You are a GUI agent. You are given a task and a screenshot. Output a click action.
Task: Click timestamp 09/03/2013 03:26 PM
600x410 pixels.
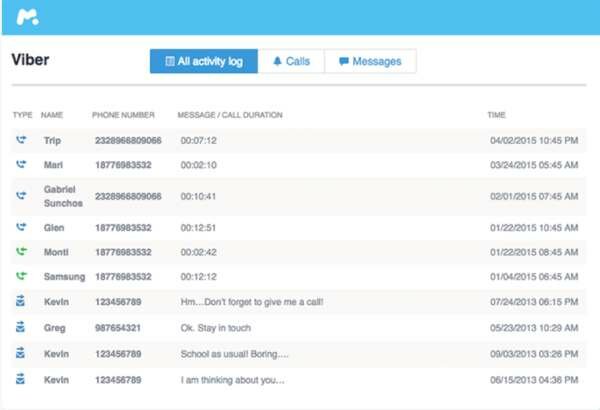tap(534, 354)
